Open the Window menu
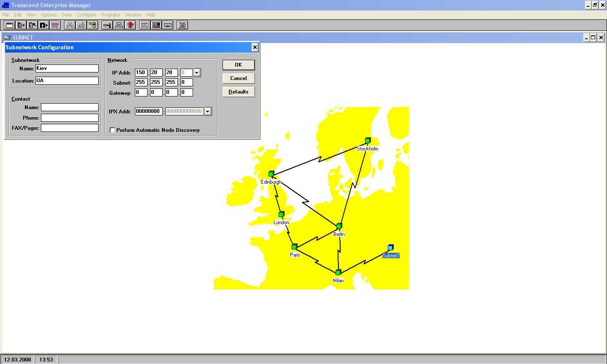Screen dimensions: 607x364 pos(133,15)
